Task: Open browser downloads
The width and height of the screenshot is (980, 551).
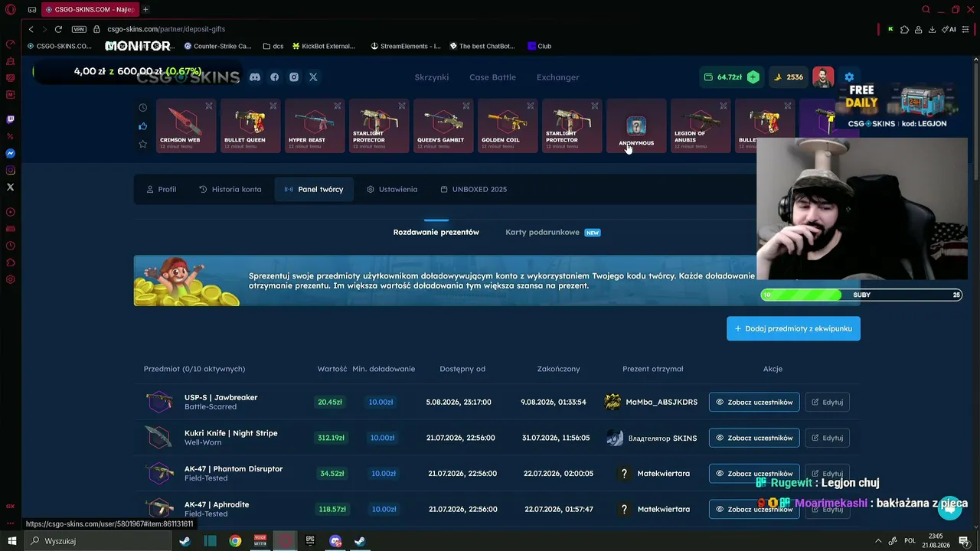Action: pyautogui.click(x=932, y=29)
